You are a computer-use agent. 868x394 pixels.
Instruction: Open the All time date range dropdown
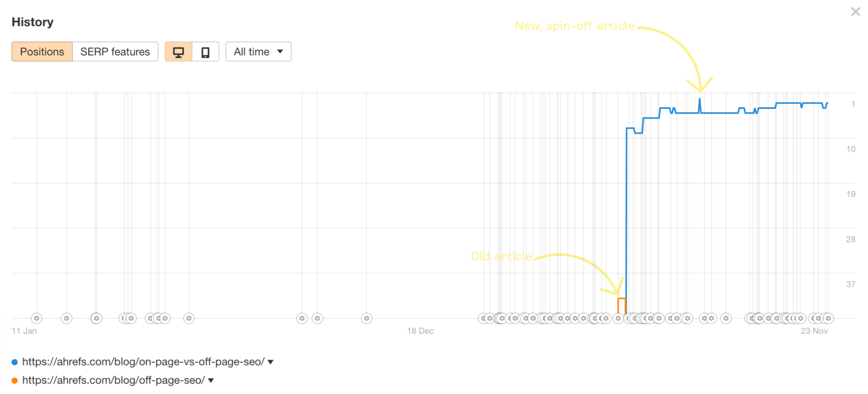[x=258, y=52]
